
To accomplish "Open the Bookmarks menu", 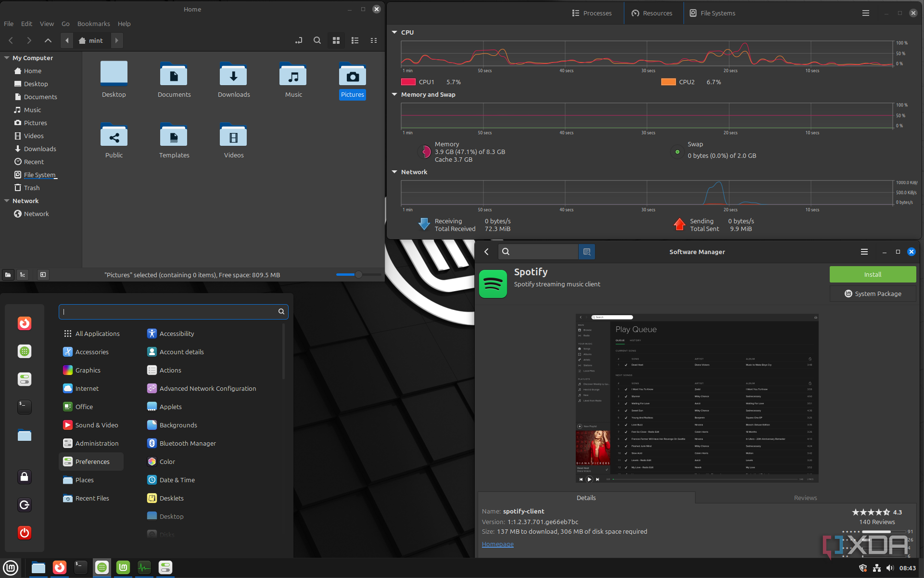I will point(93,24).
